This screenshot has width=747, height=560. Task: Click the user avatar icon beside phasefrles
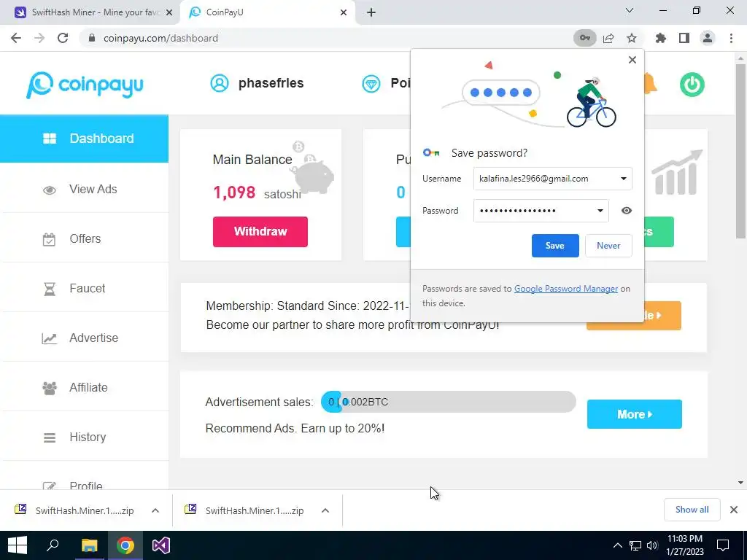220,83
